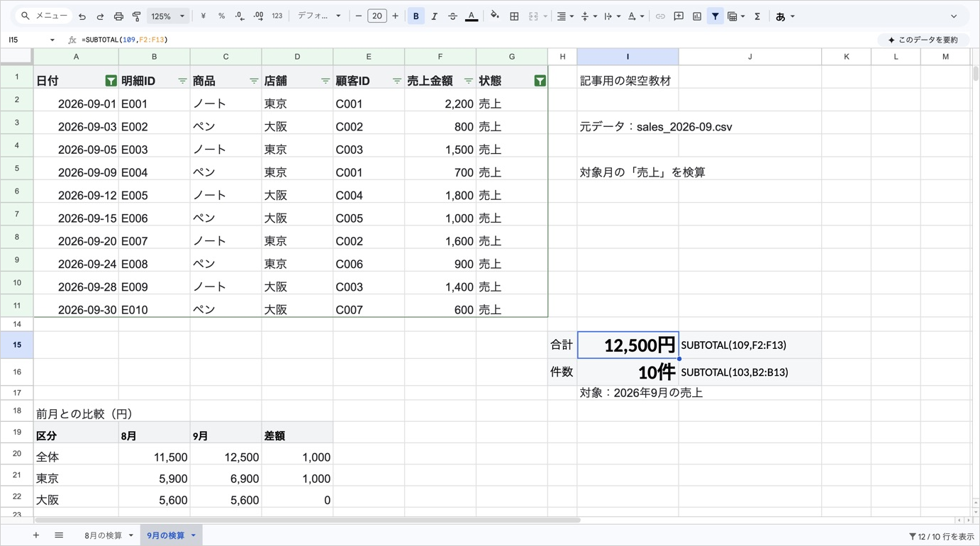Print the spreadsheet with the printer icon
Image resolution: width=980 pixels, height=546 pixels.
[118, 16]
